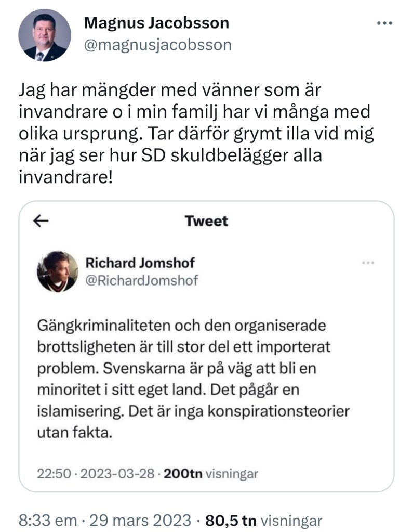The width and height of the screenshot is (413, 532).
Task: Click the quoted text starting with Gängkriminaliteten
Action: [x=193, y=379]
